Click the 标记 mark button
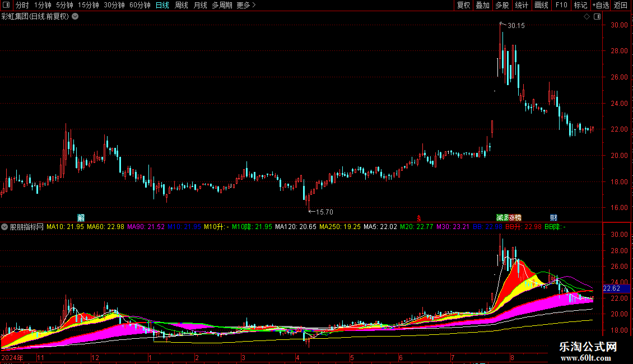Viewport: 633px width, 364px height. point(580,5)
